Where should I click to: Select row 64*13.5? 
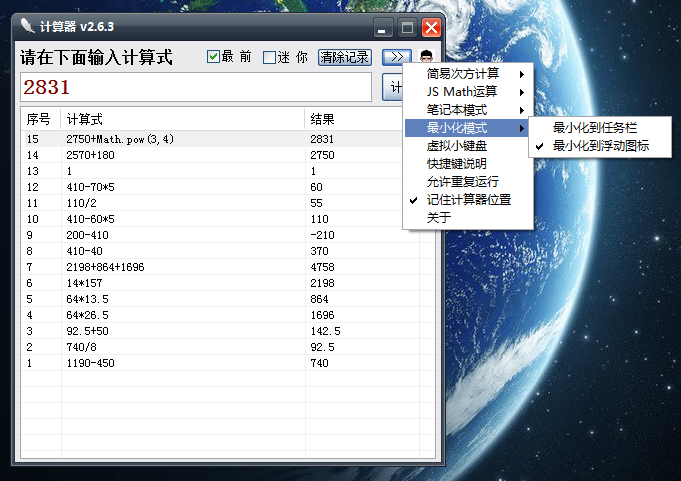[228, 299]
